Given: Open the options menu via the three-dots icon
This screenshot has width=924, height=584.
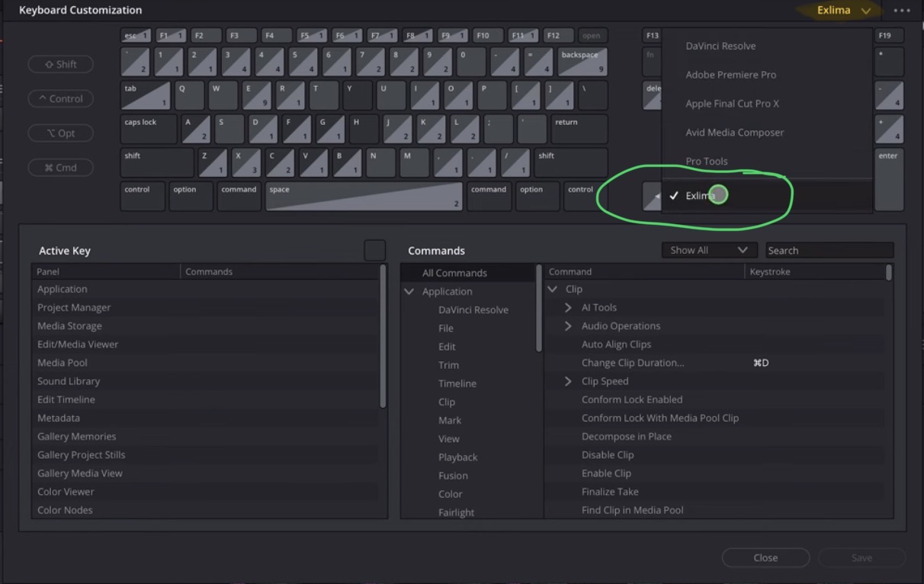Looking at the screenshot, I should click(x=902, y=10).
